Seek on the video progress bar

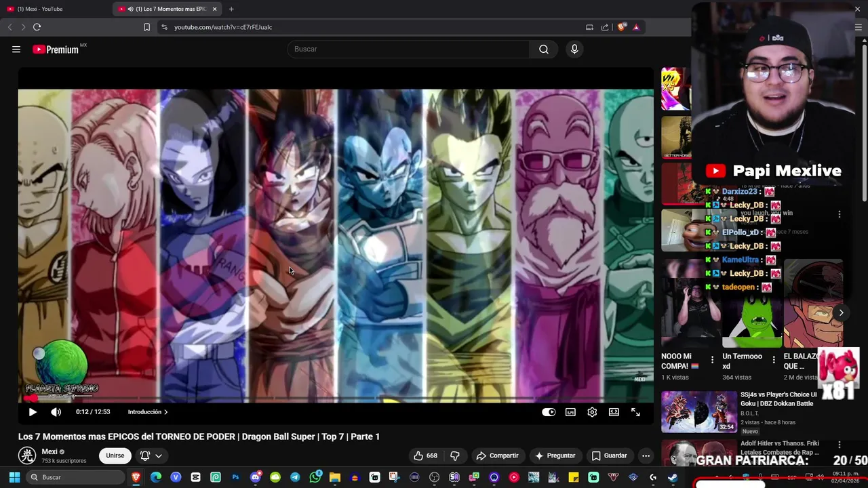tap(336, 399)
